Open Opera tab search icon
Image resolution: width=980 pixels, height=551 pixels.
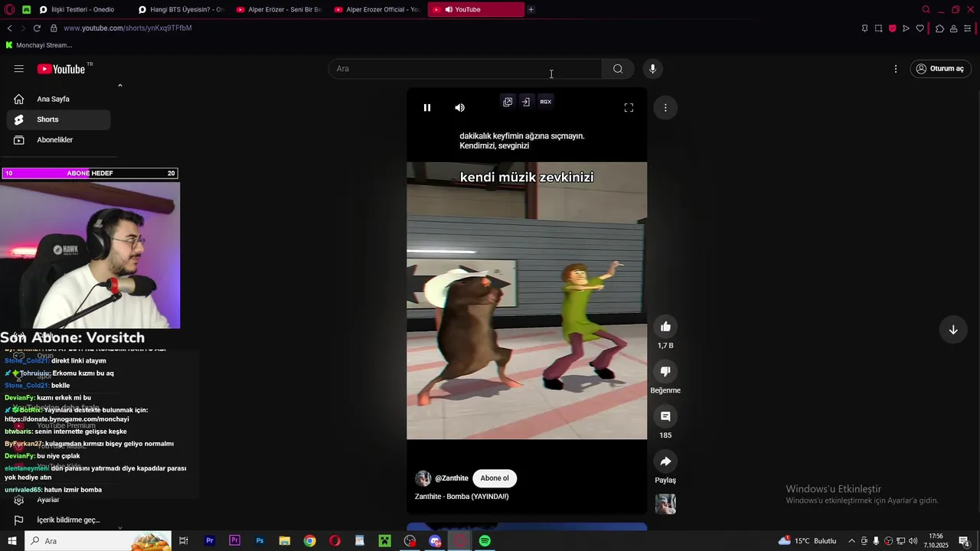point(926,9)
